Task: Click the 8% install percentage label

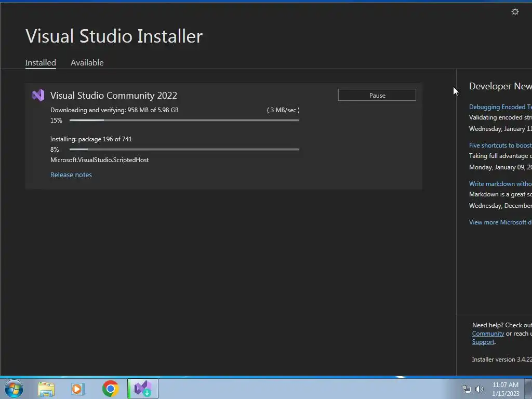Action: pyautogui.click(x=55, y=150)
